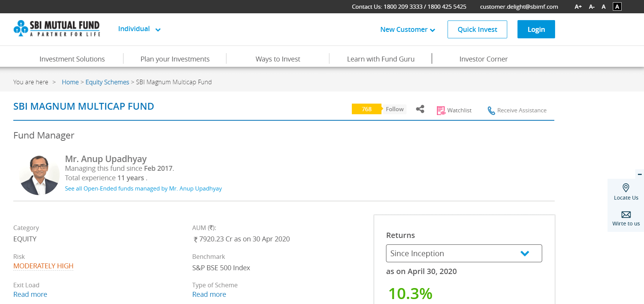The width and height of the screenshot is (644, 304).
Task: Reset font size with plain A
Action: [x=603, y=6]
